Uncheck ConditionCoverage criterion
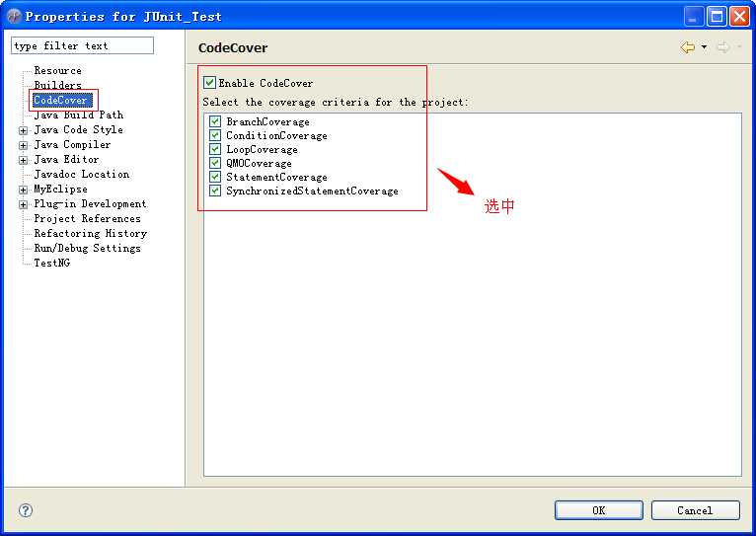This screenshot has width=756, height=536. coord(215,135)
